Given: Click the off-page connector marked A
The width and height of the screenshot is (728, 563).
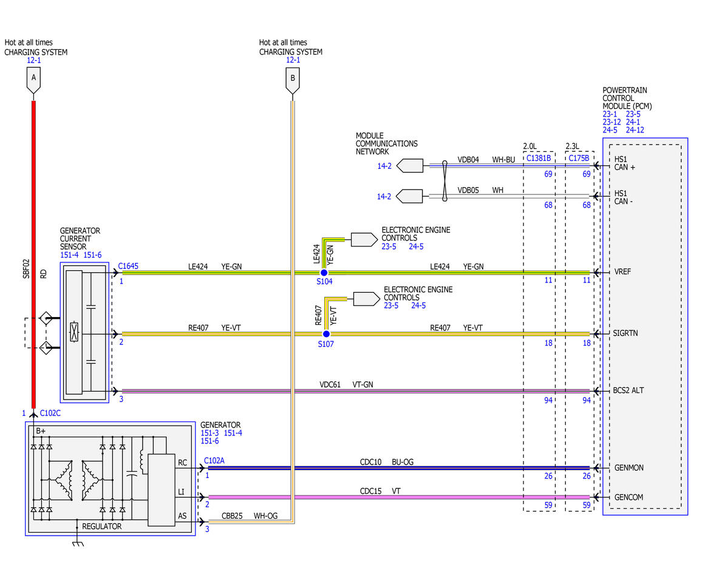Looking at the screenshot, I should 33,80.
